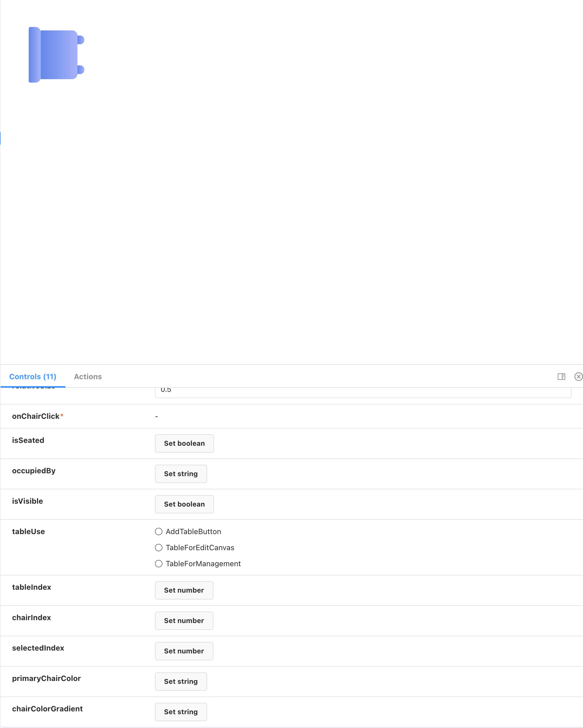Select the Controls (11) tab
The image size is (583, 728).
33,377
